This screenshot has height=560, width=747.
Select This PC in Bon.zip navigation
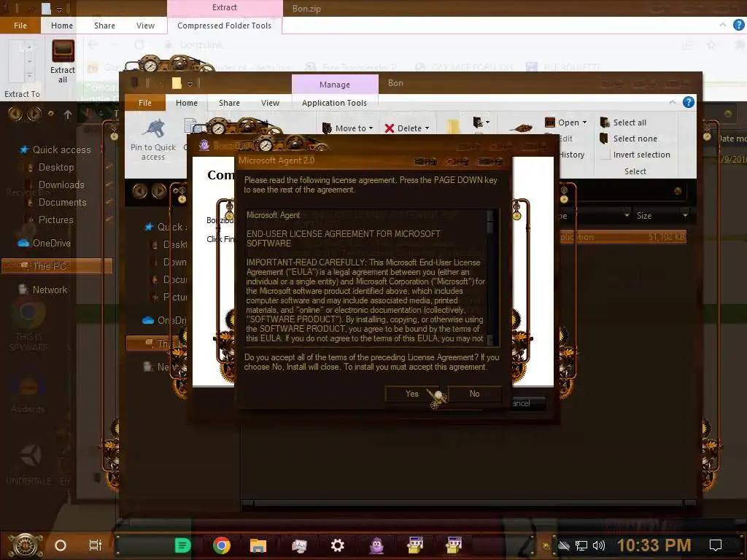click(57, 265)
